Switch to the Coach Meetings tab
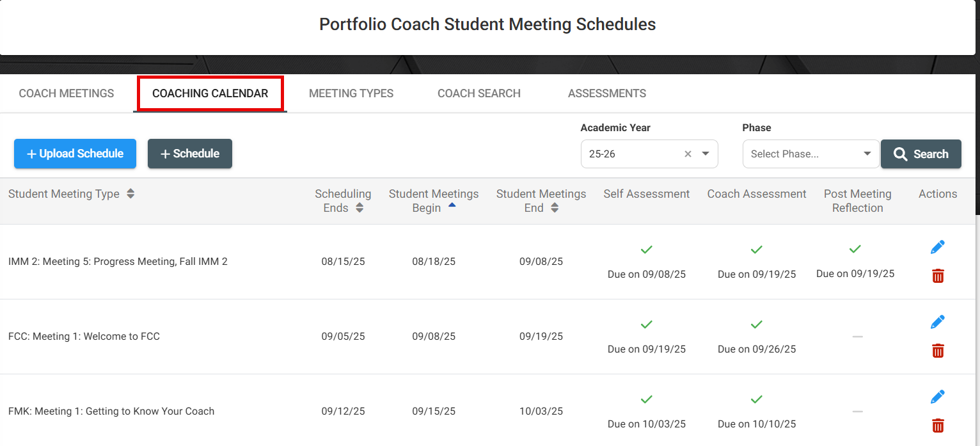 (67, 93)
